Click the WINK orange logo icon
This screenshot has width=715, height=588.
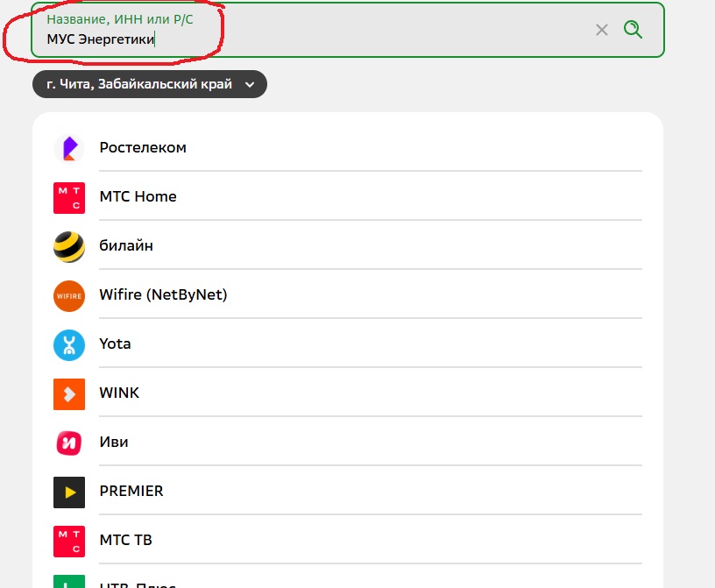69,393
